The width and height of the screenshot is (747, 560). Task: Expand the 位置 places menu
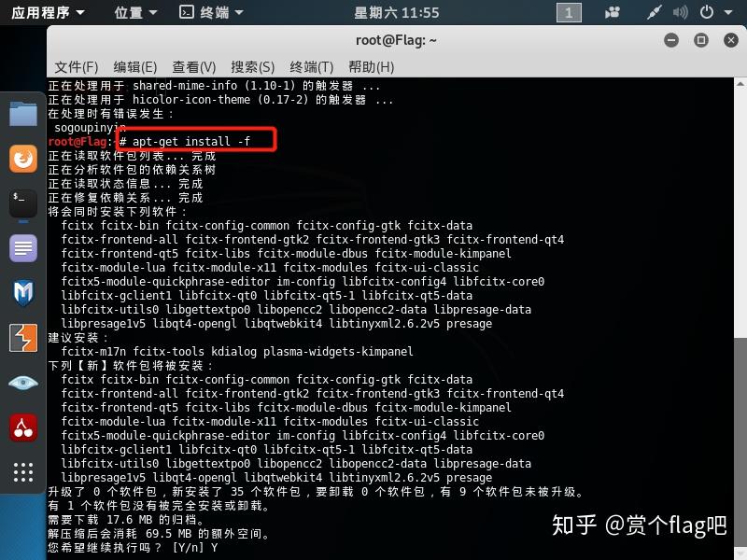point(135,12)
